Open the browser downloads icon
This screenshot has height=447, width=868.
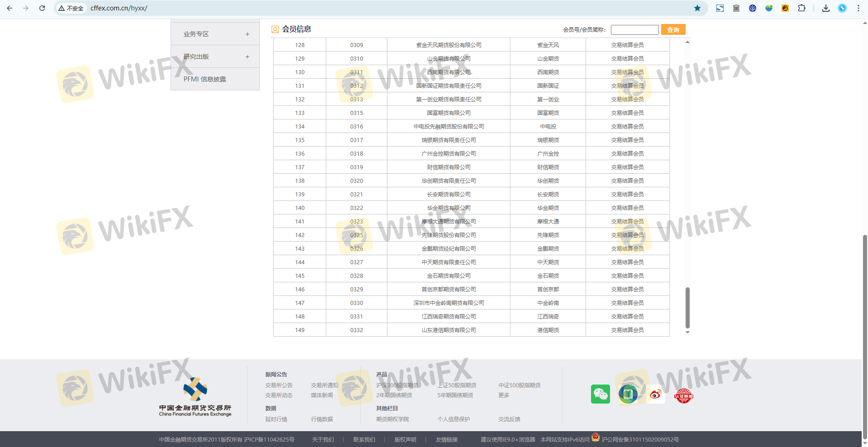825,8
